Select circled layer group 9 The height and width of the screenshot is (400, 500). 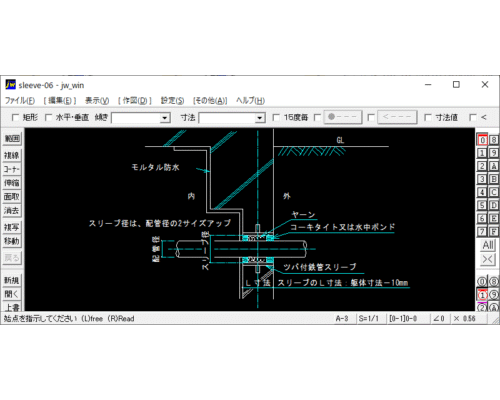point(494,295)
